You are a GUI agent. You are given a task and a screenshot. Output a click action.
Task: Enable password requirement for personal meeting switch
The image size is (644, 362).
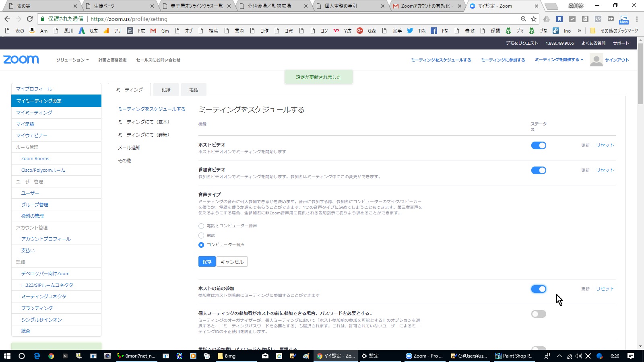(539, 314)
